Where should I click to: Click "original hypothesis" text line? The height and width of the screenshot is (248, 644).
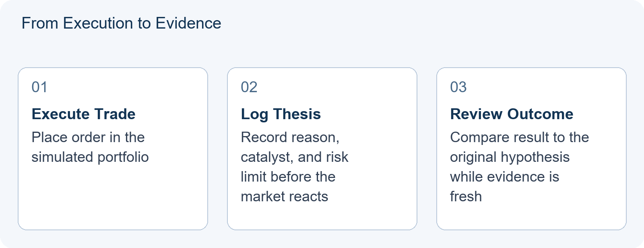point(510,157)
